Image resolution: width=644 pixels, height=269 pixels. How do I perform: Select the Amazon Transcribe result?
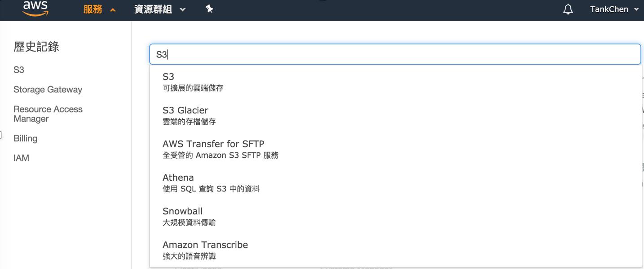(x=395, y=250)
